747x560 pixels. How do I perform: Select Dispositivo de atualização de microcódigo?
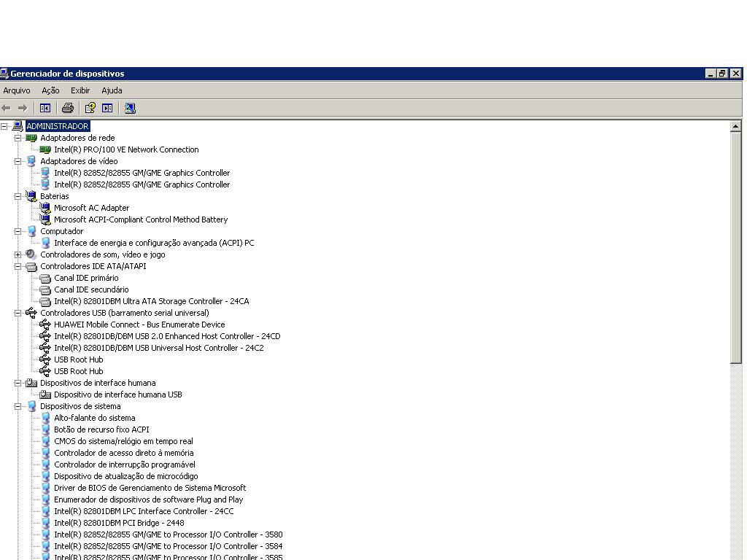coord(125,476)
